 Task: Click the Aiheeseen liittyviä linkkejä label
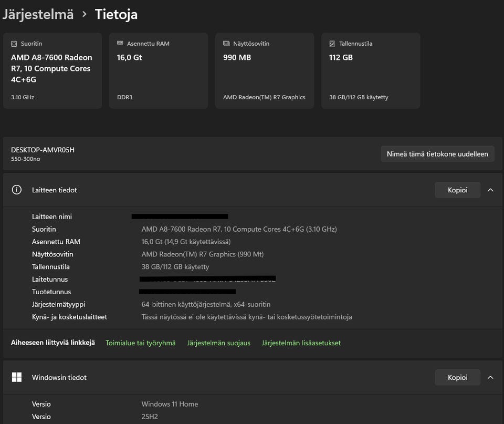pos(53,343)
